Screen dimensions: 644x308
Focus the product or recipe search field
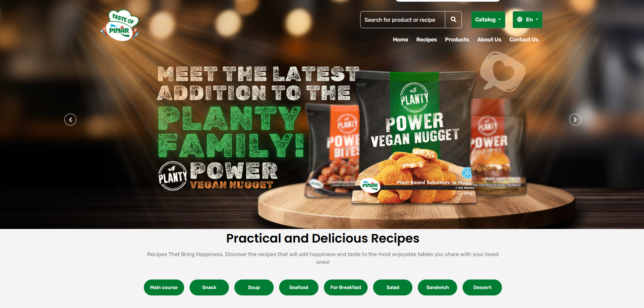tap(403, 20)
